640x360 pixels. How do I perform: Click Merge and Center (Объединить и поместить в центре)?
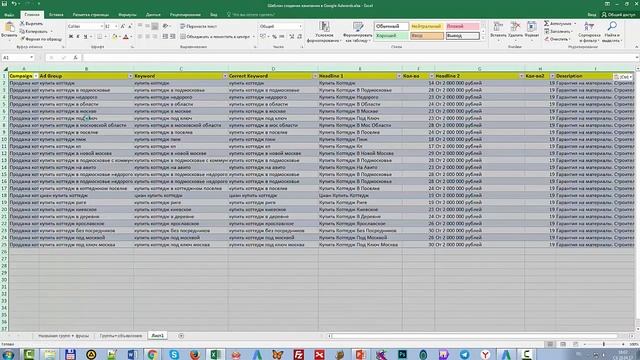click(x=215, y=37)
